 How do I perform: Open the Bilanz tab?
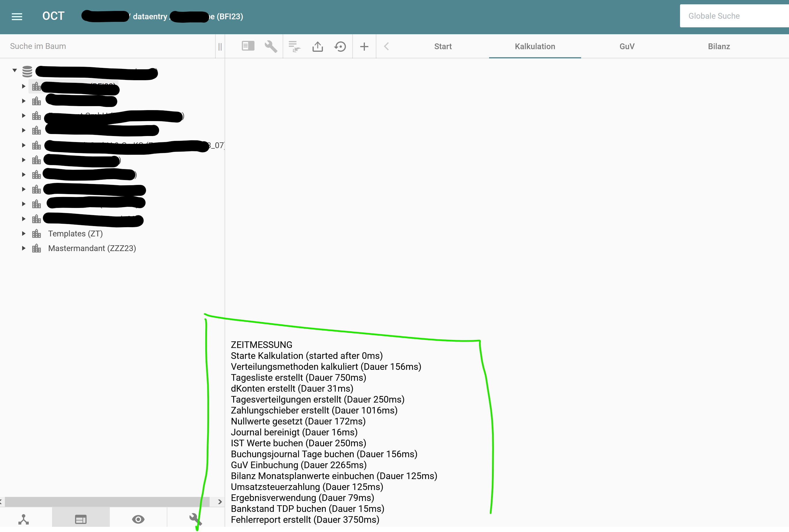719,46
